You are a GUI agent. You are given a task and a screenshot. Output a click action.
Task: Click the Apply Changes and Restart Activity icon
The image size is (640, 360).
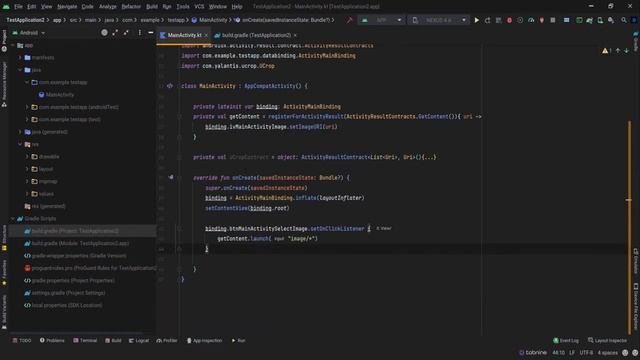click(x=487, y=20)
